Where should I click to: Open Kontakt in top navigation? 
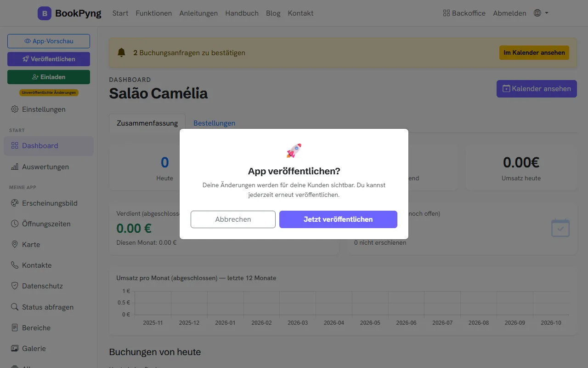301,13
